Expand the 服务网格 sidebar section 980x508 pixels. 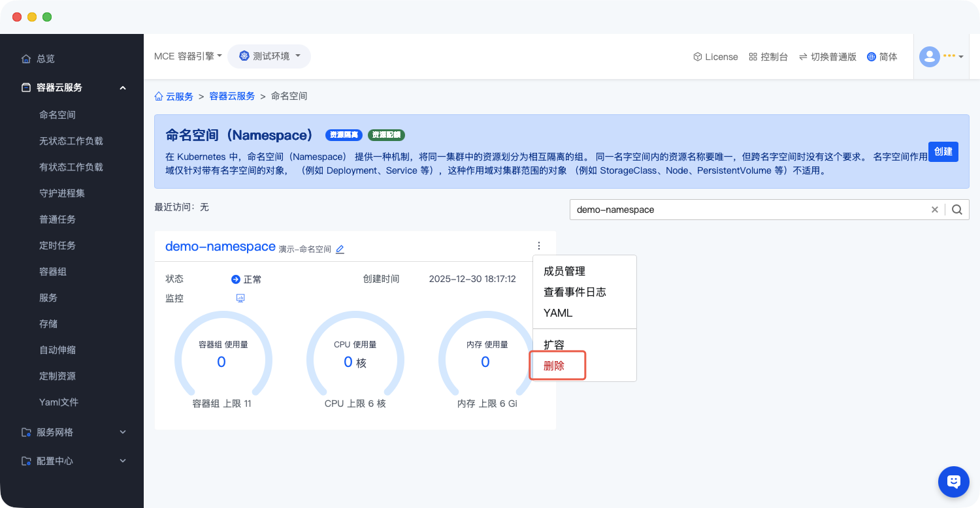point(72,432)
